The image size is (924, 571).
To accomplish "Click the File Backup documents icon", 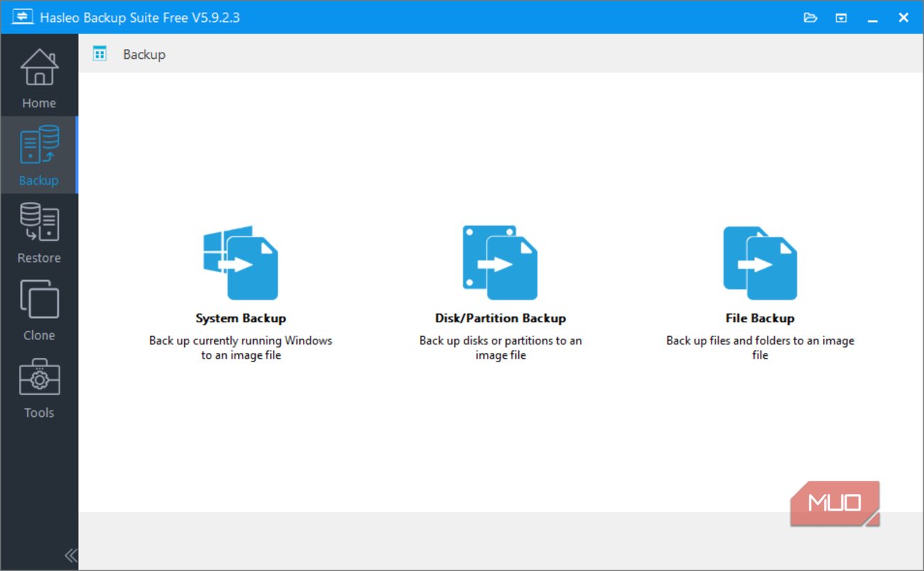I will point(760,263).
